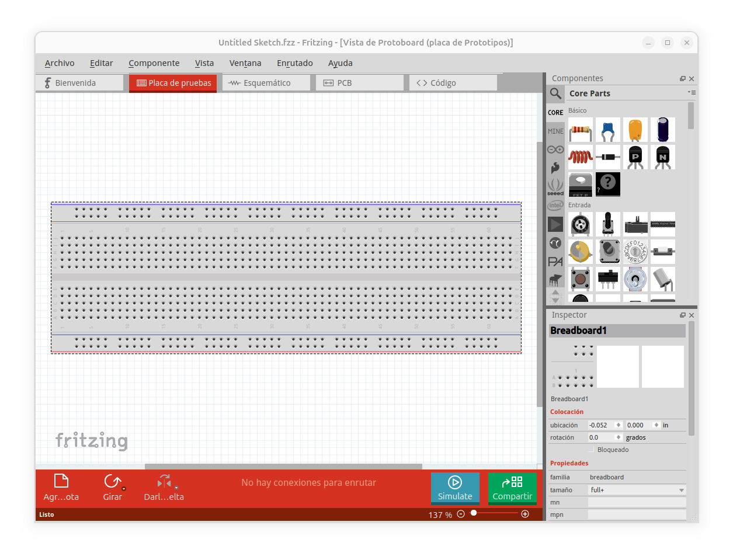The width and height of the screenshot is (733, 560).
Task: Open the Seeed parts bin
Action: [555, 187]
